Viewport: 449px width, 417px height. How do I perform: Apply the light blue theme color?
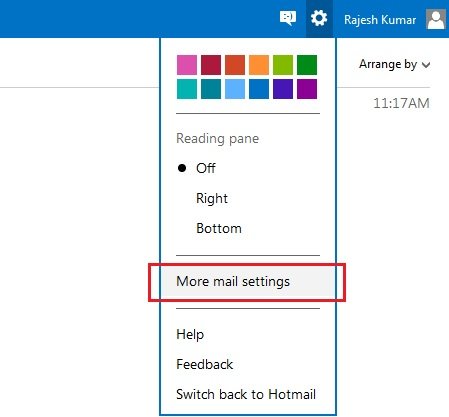coord(235,89)
